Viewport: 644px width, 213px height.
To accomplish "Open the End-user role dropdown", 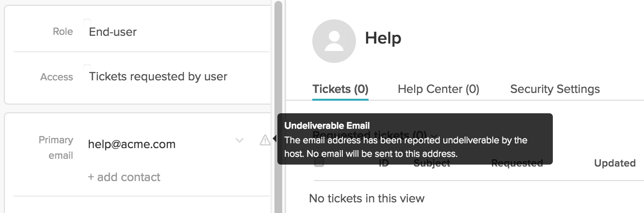I will coord(113,32).
